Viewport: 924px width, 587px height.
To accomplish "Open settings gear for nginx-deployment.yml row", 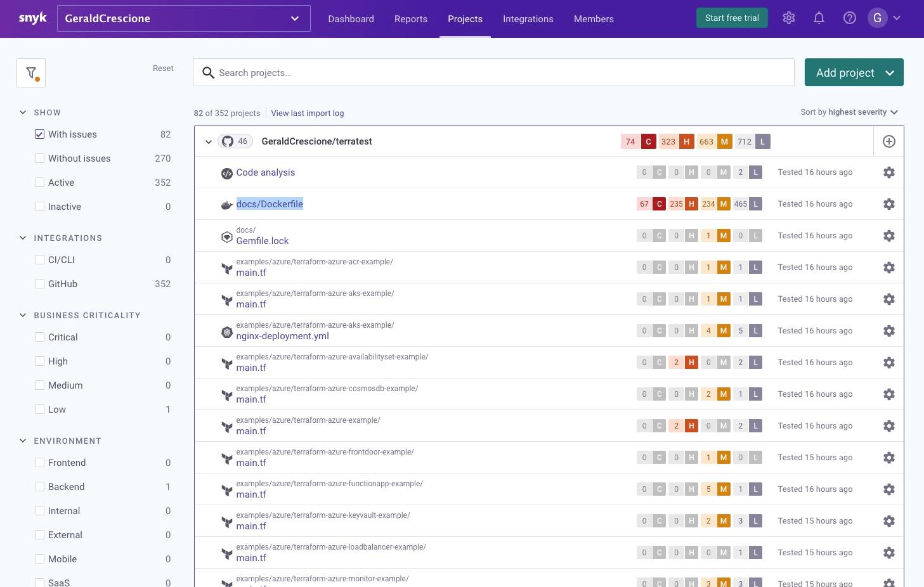I will tap(889, 331).
